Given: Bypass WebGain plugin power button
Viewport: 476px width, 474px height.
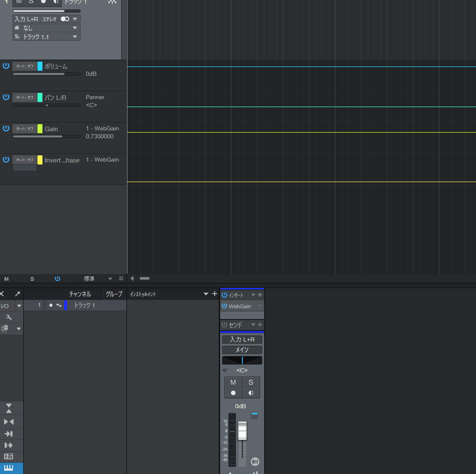Looking at the screenshot, I should (x=224, y=306).
